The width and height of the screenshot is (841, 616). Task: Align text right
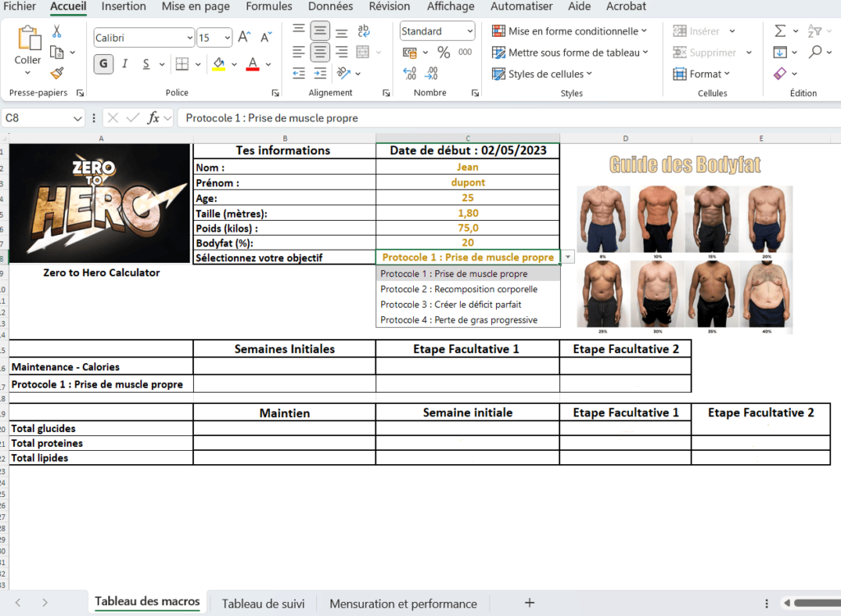341,52
